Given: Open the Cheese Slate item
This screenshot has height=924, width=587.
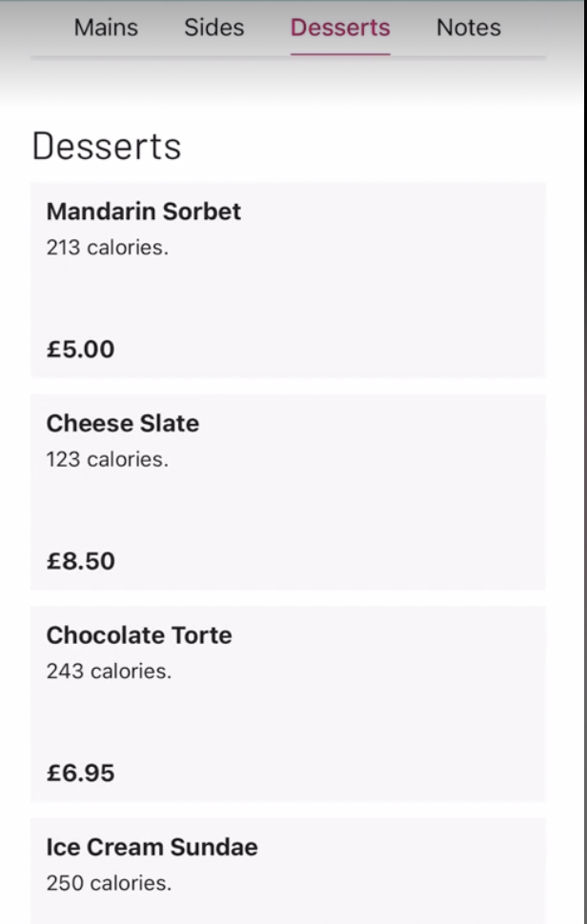Looking at the screenshot, I should [123, 423].
